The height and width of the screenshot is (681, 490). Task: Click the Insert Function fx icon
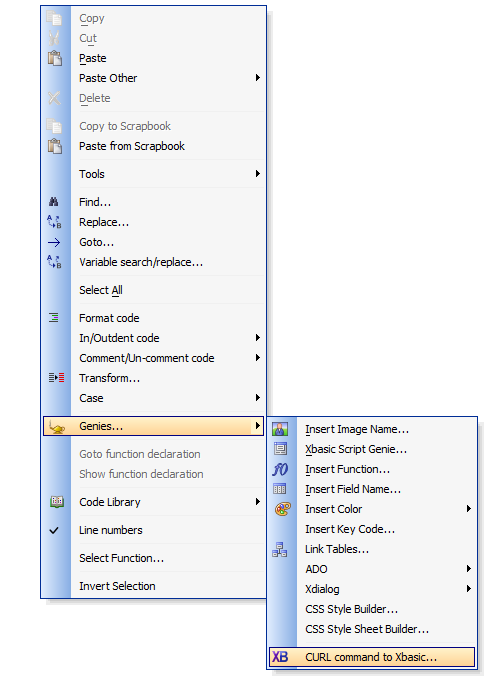point(280,469)
